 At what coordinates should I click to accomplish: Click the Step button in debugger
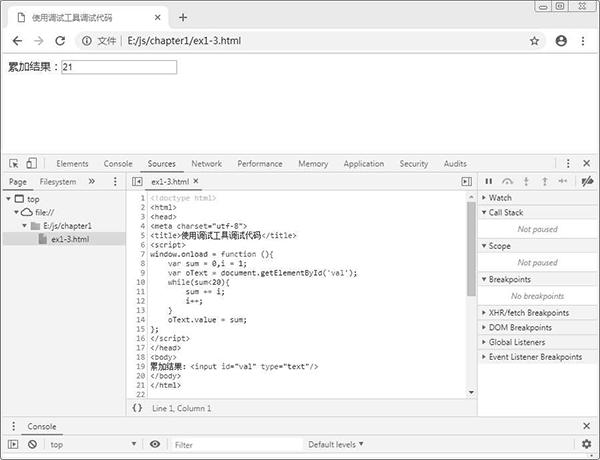pyautogui.click(x=563, y=181)
